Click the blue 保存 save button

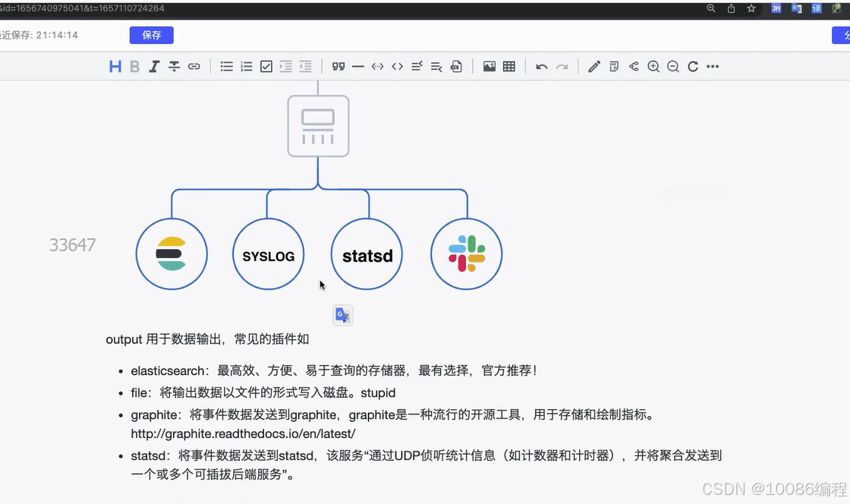tap(152, 35)
